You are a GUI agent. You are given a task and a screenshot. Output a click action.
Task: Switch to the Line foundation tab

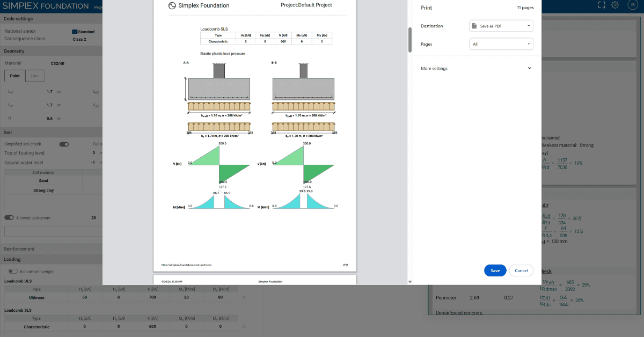tap(34, 76)
